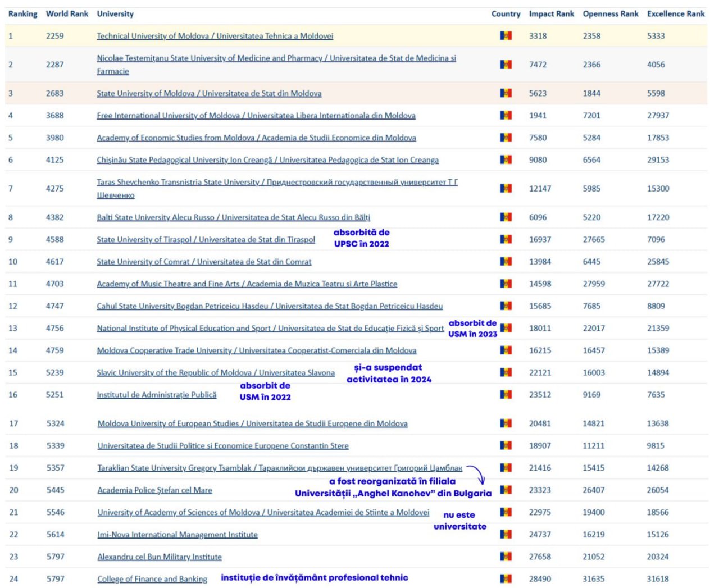Open Chișinău State Pedagogical University Ion Creangă link

267,160
